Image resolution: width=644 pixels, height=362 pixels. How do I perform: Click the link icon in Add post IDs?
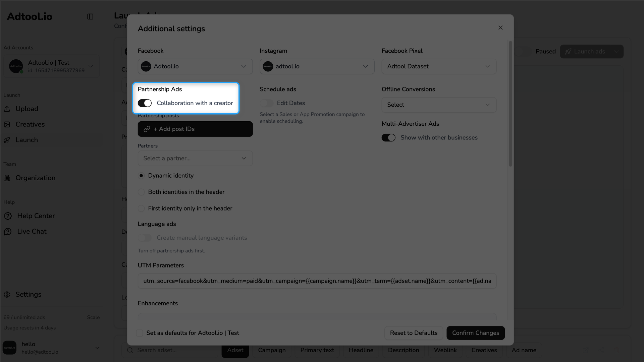[x=147, y=129]
